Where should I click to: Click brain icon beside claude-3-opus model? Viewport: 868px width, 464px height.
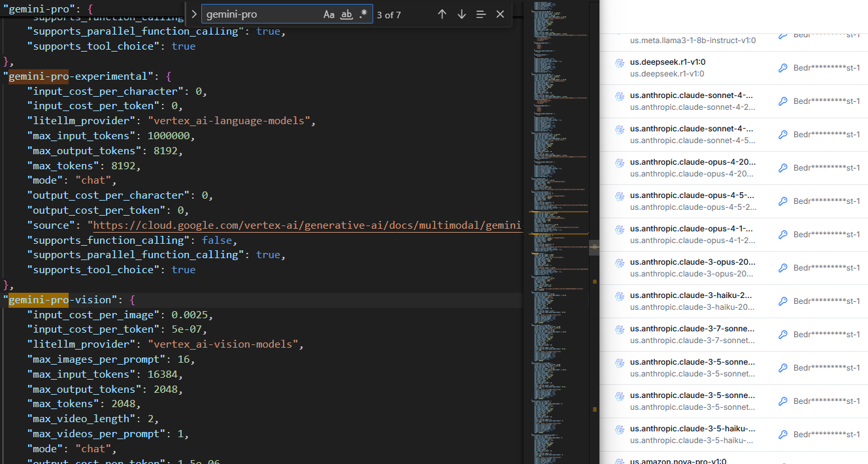pos(620,263)
